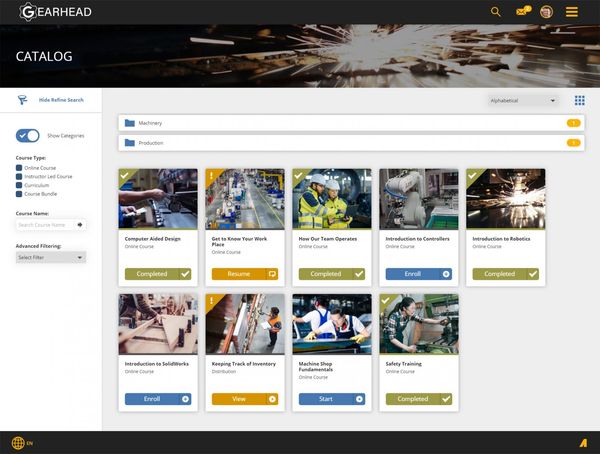Image resolution: width=600 pixels, height=454 pixels.
Task: Click the Production count badge
Action: pos(573,143)
